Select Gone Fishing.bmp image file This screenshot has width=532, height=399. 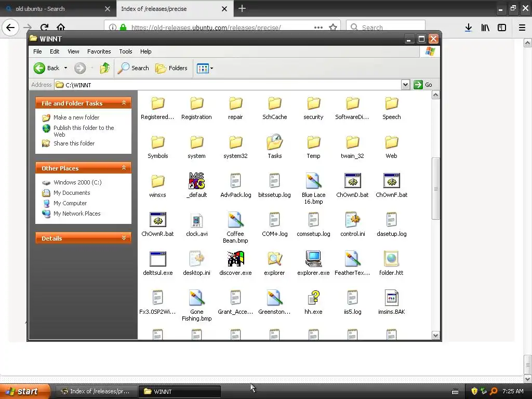196,305
